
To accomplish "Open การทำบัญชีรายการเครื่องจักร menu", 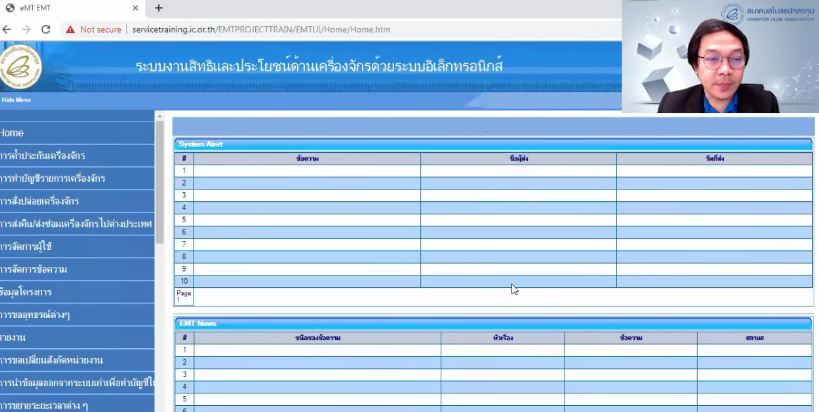I will (x=77, y=178).
